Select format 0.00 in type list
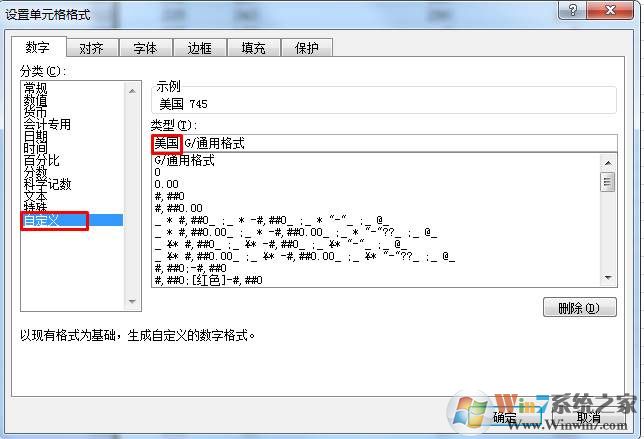This screenshot has width=644, height=439. click(x=167, y=184)
